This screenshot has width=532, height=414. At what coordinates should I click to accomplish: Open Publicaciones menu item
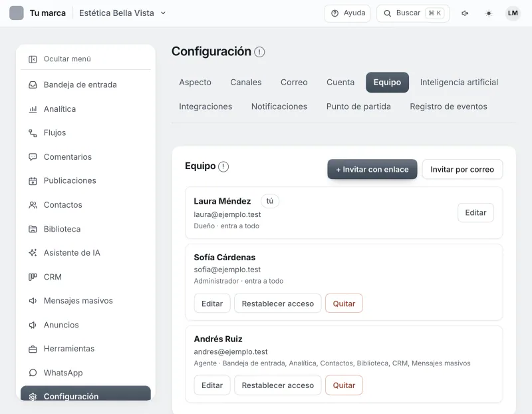(x=86, y=181)
